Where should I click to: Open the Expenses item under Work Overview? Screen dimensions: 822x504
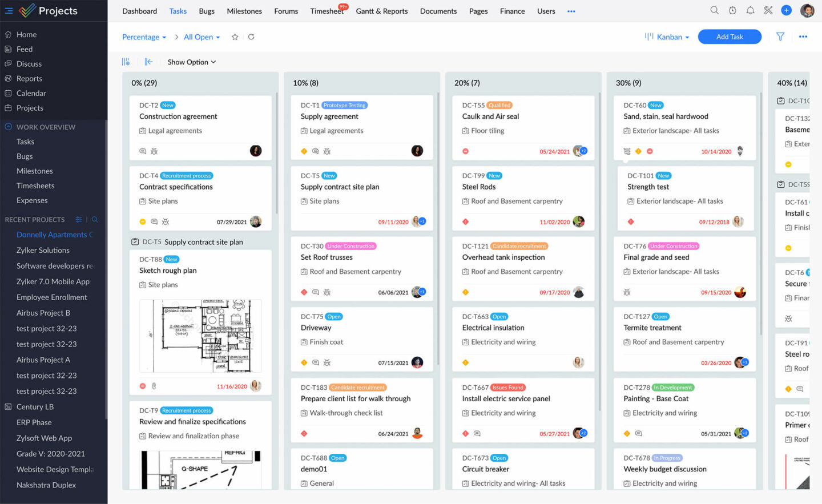[32, 200]
